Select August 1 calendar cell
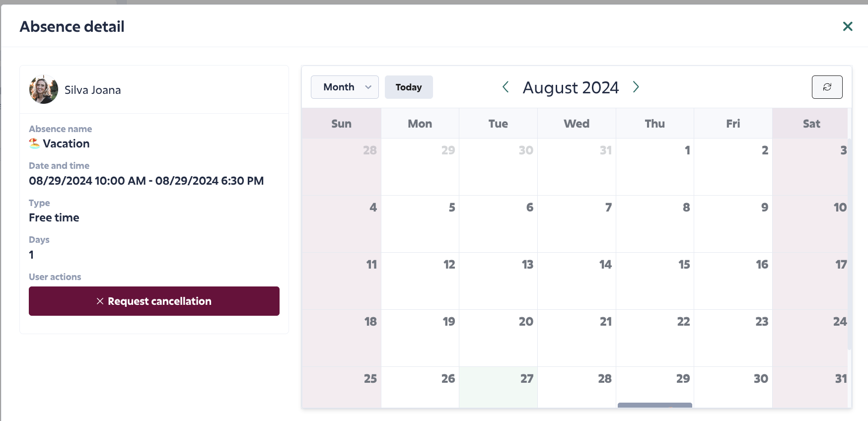The width and height of the screenshot is (868, 421). click(x=654, y=167)
